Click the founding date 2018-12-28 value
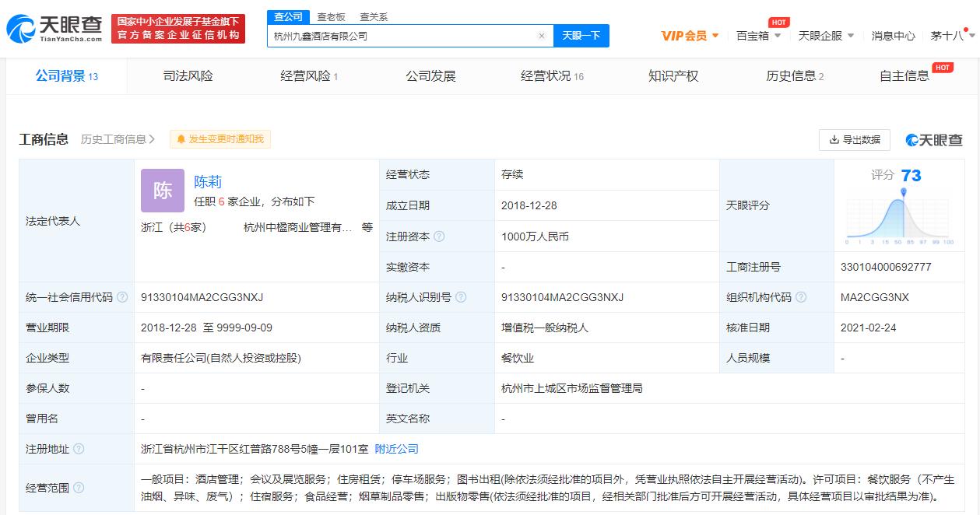 point(529,206)
